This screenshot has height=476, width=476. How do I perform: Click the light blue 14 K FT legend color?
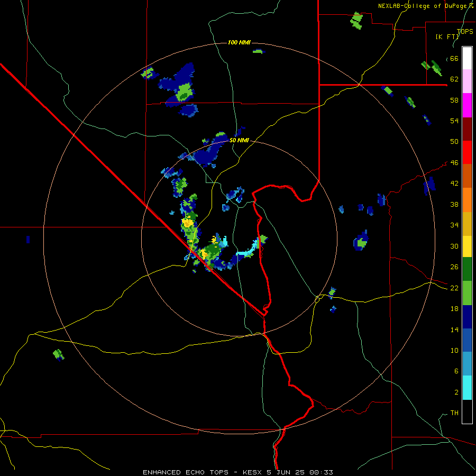(467, 363)
